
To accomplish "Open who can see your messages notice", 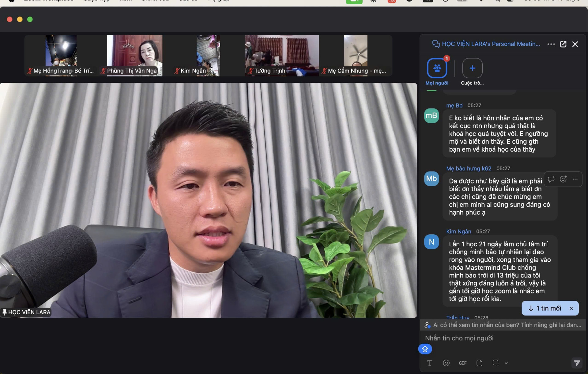I will 503,325.
